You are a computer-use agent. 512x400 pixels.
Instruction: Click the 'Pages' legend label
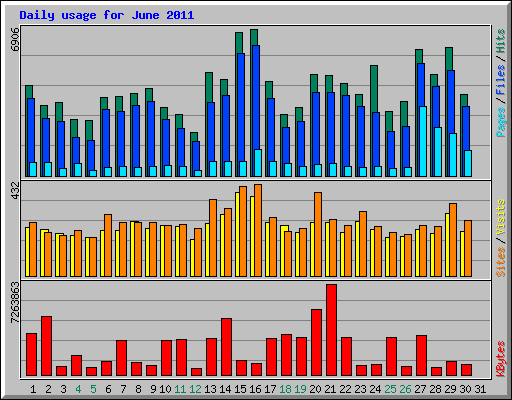coord(500,122)
